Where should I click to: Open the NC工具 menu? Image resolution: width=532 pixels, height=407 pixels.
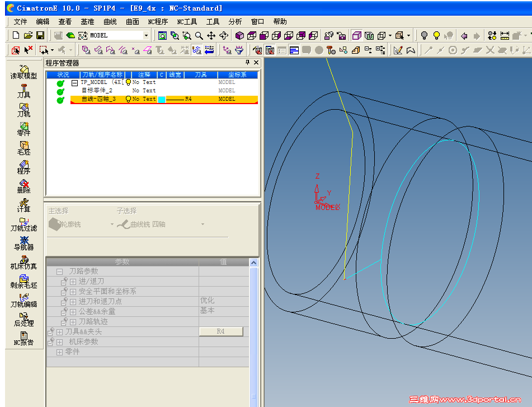187,22
